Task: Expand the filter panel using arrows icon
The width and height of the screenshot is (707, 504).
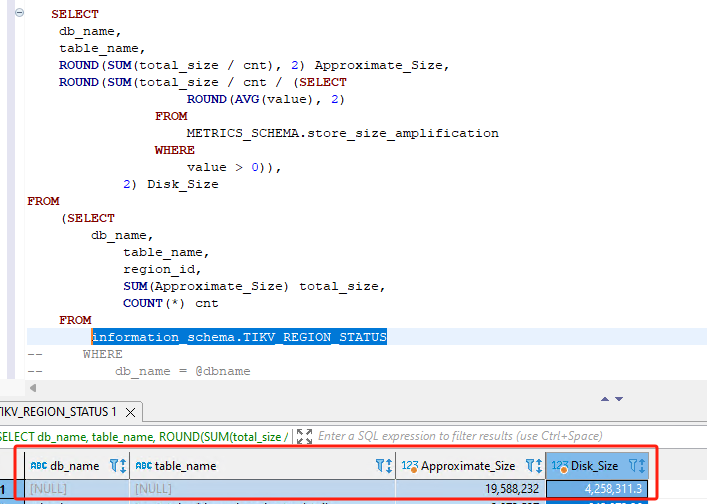Action: [x=305, y=437]
